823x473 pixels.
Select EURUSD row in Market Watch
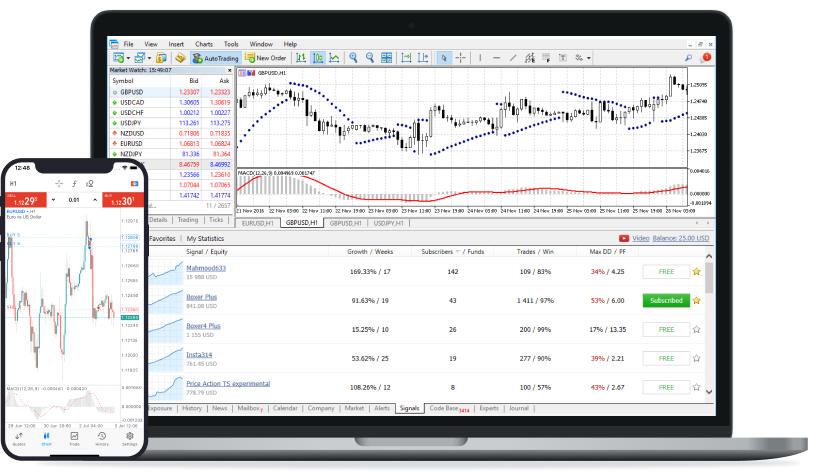pyautogui.click(x=129, y=143)
